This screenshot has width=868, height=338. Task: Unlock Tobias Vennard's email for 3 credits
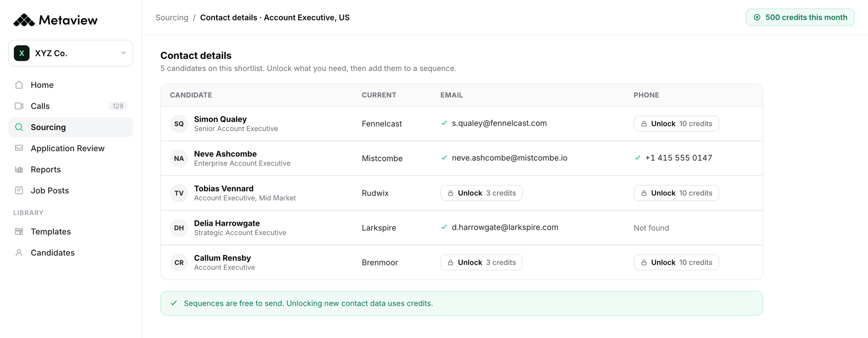481,193
